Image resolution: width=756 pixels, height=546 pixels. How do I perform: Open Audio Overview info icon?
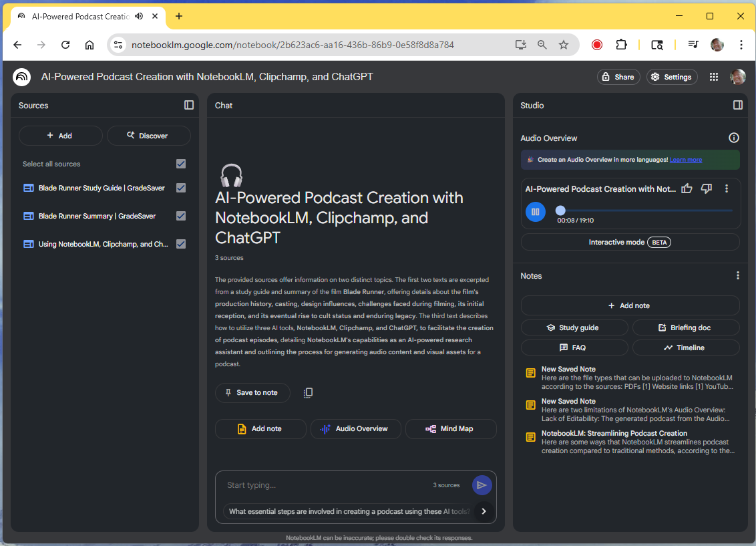(x=733, y=138)
